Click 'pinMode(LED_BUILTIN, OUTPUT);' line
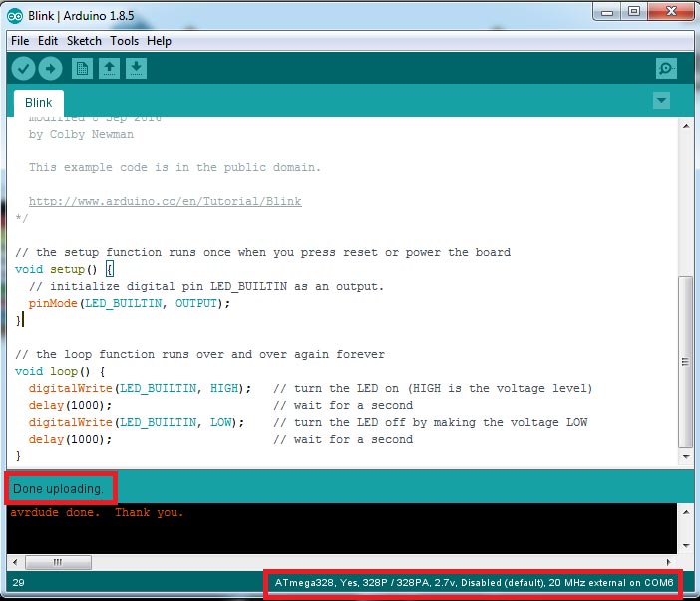700x601 pixels. tap(130, 303)
